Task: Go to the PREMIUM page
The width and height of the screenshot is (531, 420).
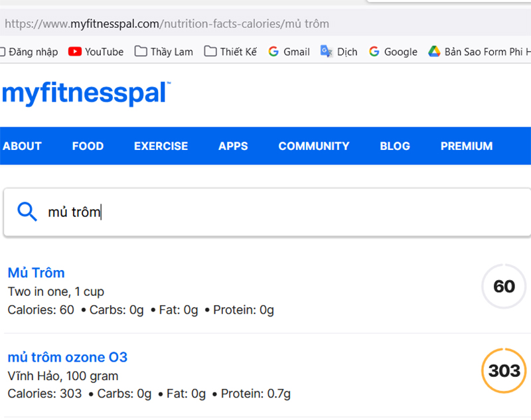Action: pyautogui.click(x=467, y=146)
